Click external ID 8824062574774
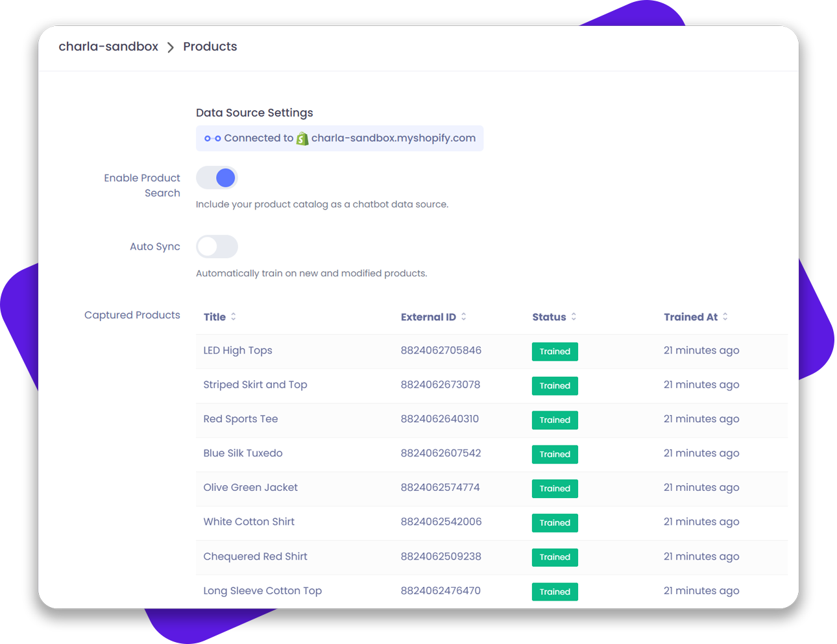The width and height of the screenshot is (837, 644). (441, 488)
